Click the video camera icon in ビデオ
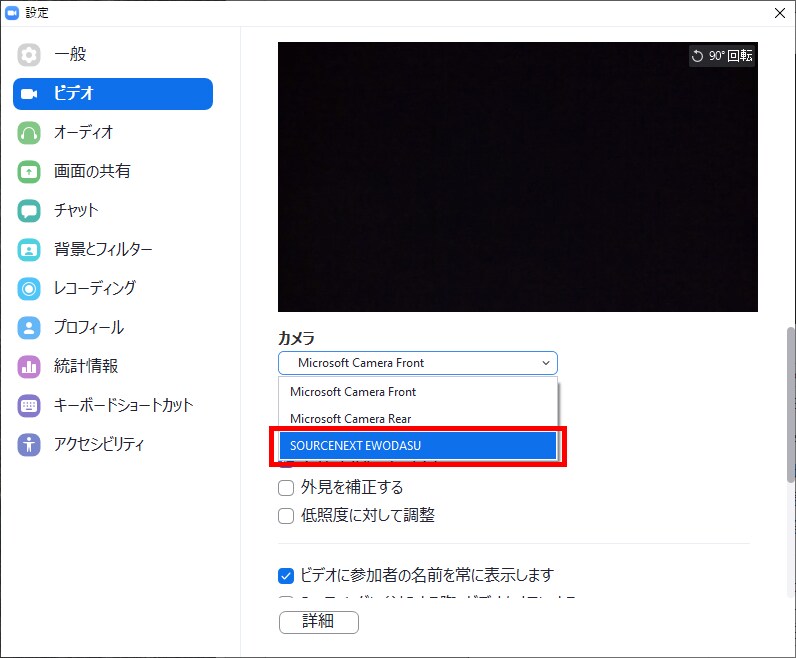796x658 pixels. (29, 94)
